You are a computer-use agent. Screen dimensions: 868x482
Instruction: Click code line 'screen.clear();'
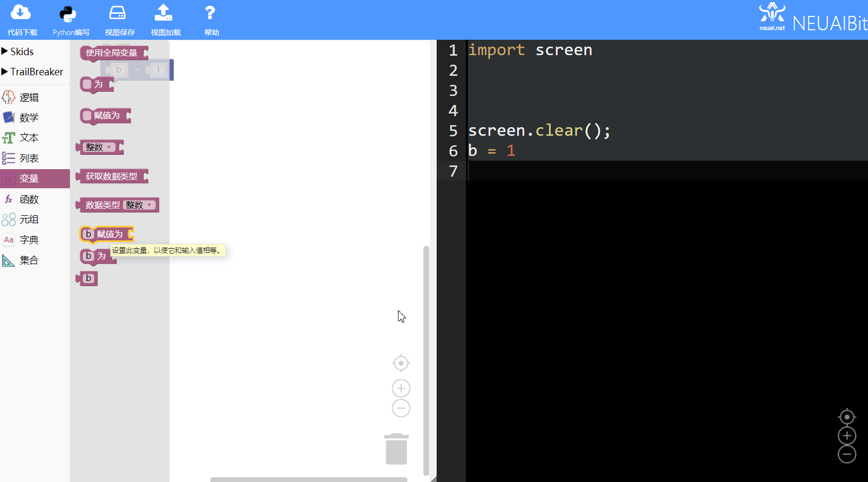pyautogui.click(x=539, y=130)
